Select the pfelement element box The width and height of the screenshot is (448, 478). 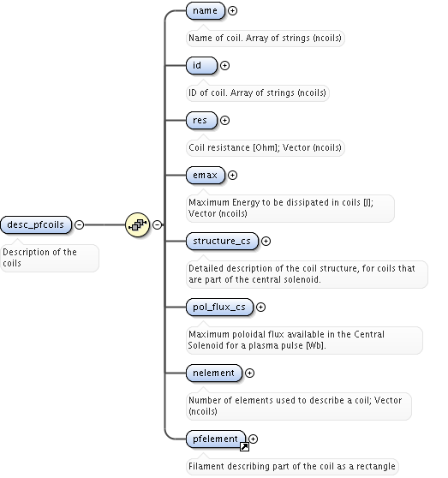point(216,439)
